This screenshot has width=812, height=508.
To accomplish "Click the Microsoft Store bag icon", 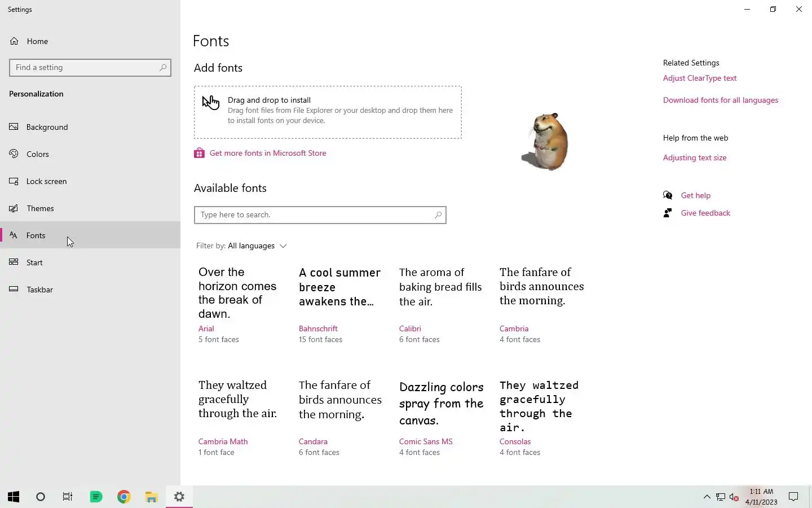I will pos(199,153).
